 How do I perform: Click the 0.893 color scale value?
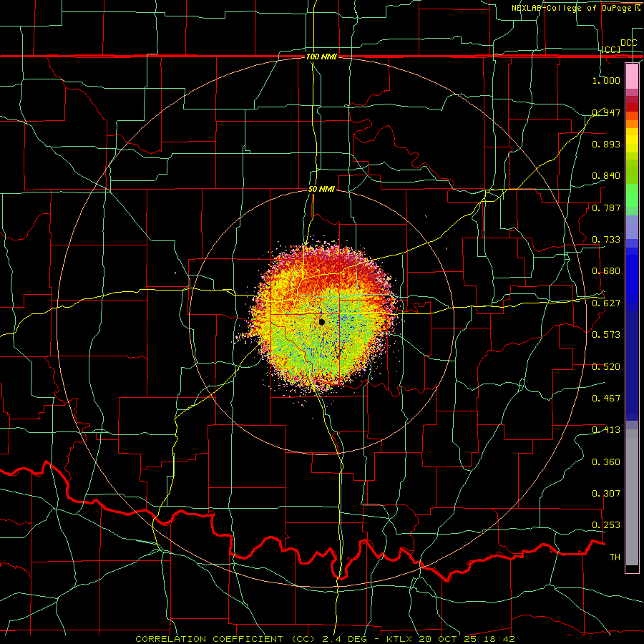606,144
